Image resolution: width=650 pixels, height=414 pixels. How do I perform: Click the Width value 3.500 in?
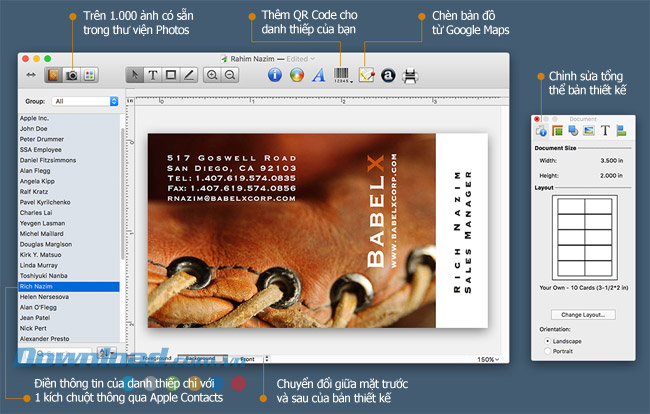click(x=611, y=160)
